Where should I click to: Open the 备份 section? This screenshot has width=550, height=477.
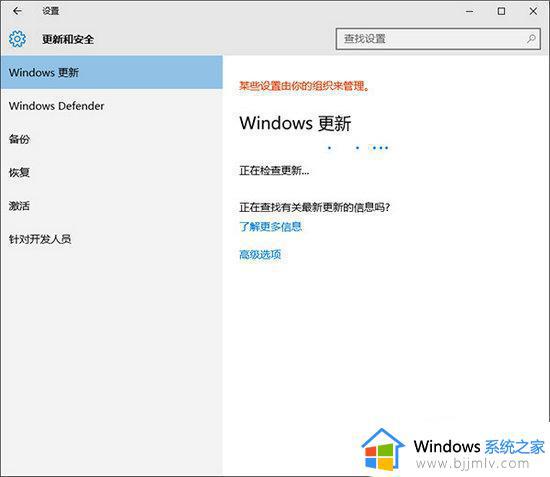click(x=112, y=139)
